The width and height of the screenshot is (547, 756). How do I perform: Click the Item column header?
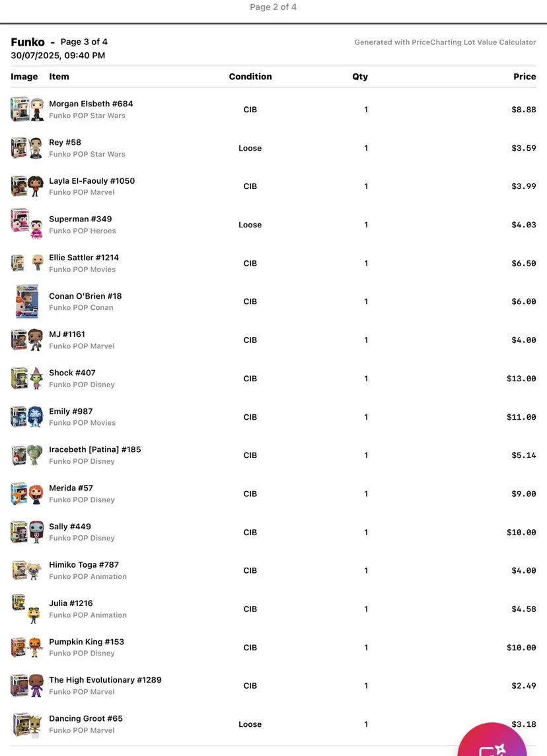coord(59,77)
